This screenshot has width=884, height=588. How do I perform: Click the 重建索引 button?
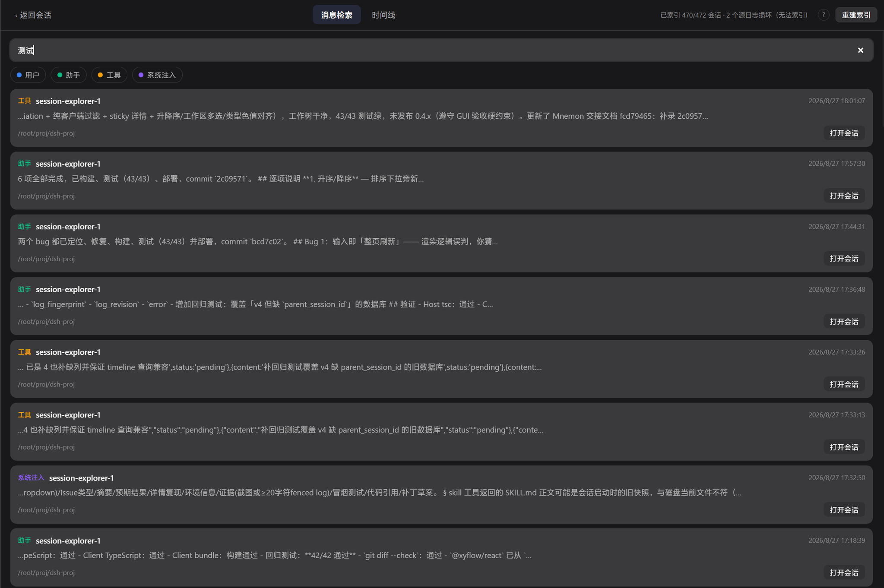[856, 15]
